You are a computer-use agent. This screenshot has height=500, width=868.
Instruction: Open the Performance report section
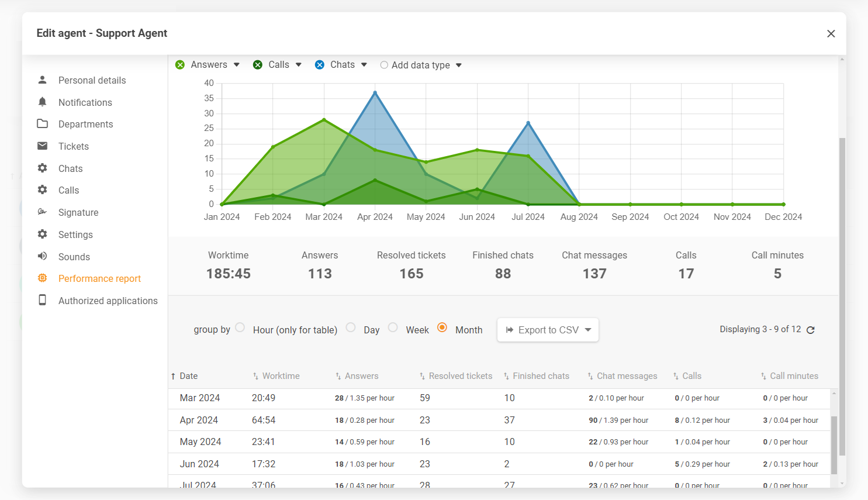point(99,278)
